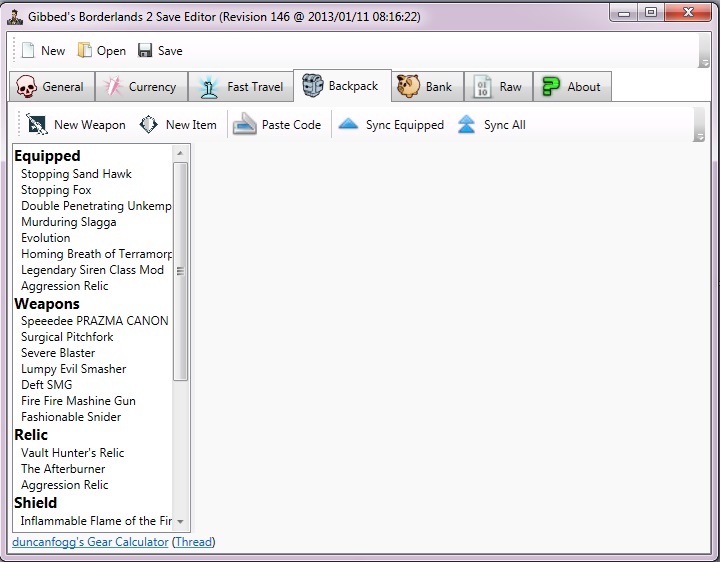Click the Backpack tab icon
Viewport: 721px width, 562px height.
313,86
